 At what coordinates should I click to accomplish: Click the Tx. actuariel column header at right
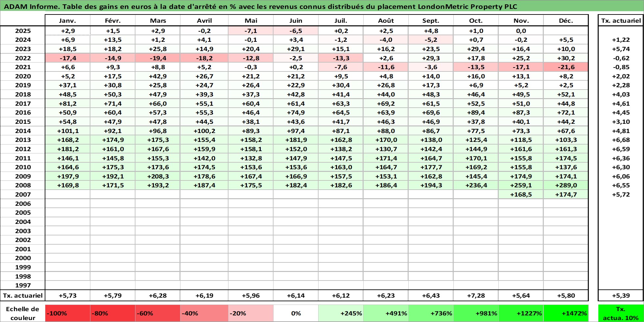[621, 20]
